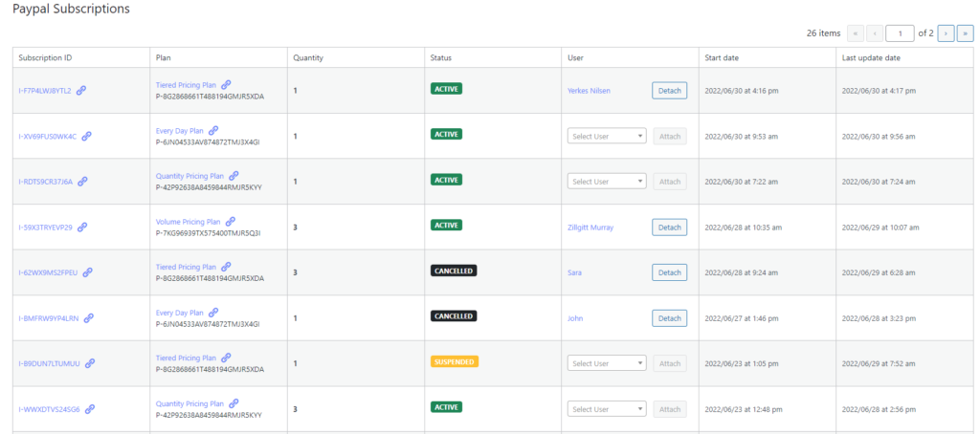This screenshot has height=434, width=980.
Task: Open link icon beside Volume Pricing Plan
Action: (x=231, y=221)
